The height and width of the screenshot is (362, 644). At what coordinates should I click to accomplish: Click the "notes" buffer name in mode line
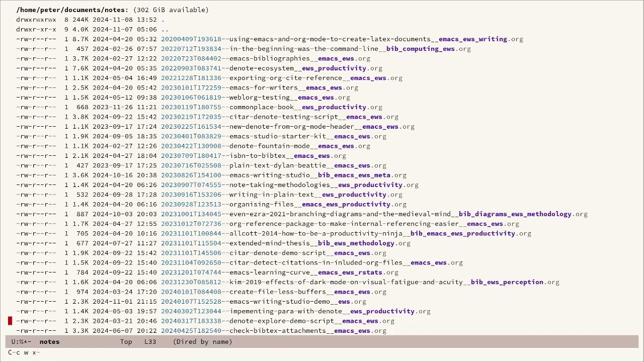[49, 342]
